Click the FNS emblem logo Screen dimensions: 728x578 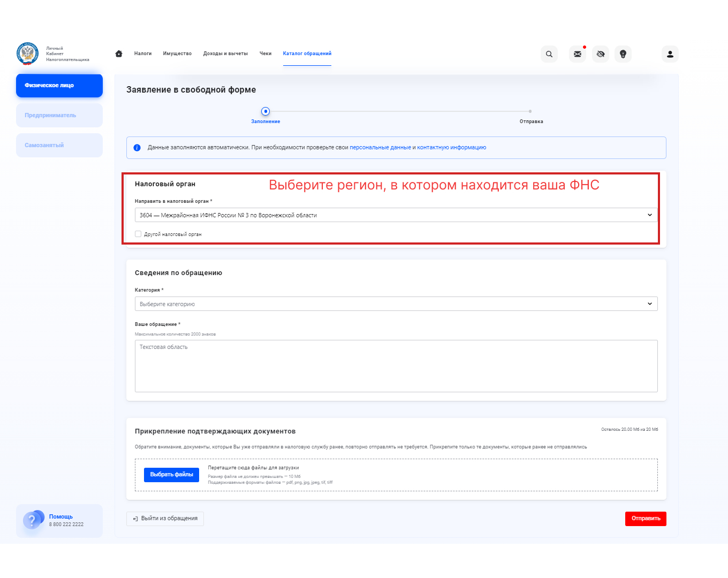click(x=28, y=54)
